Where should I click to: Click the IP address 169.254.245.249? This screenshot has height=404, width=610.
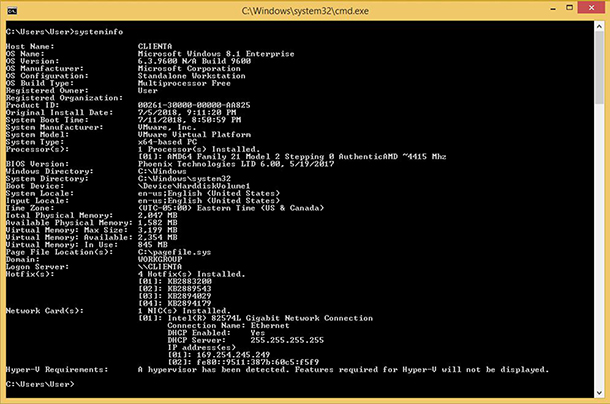[x=233, y=355]
